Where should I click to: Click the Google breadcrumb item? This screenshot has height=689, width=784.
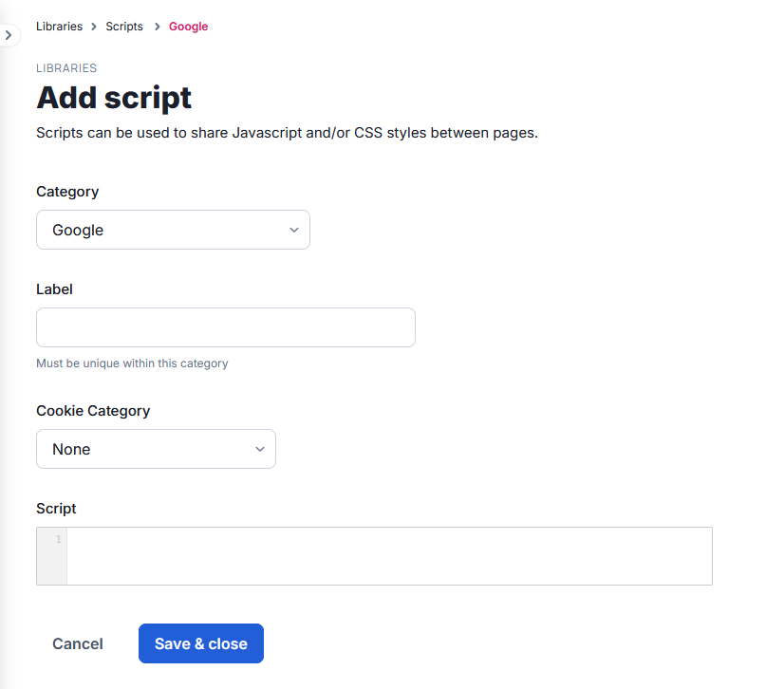point(188,27)
